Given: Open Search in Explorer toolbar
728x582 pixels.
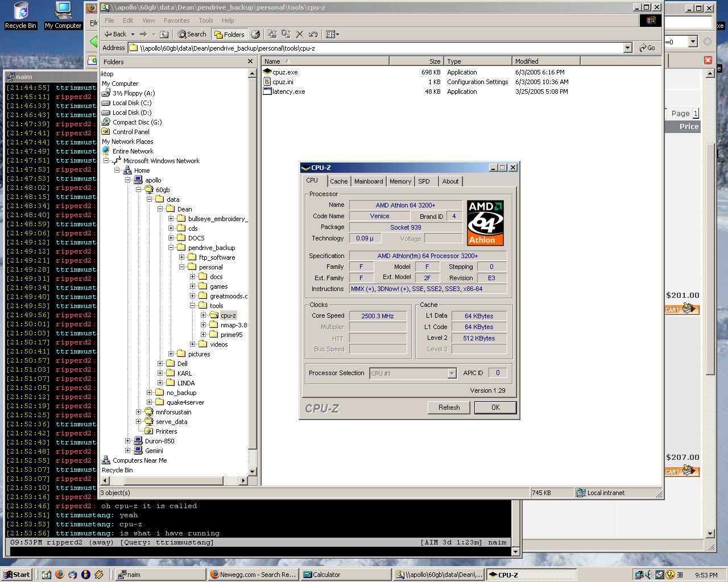Looking at the screenshot, I should 192,34.
